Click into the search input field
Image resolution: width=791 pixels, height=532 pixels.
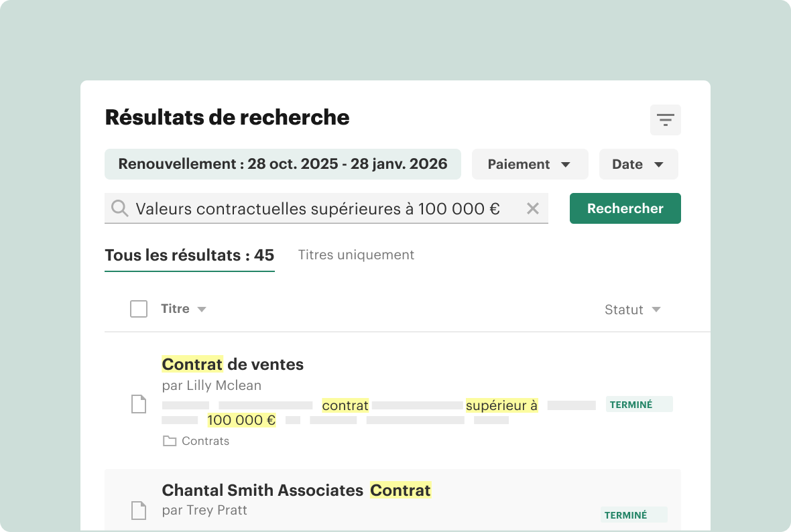[326, 208]
